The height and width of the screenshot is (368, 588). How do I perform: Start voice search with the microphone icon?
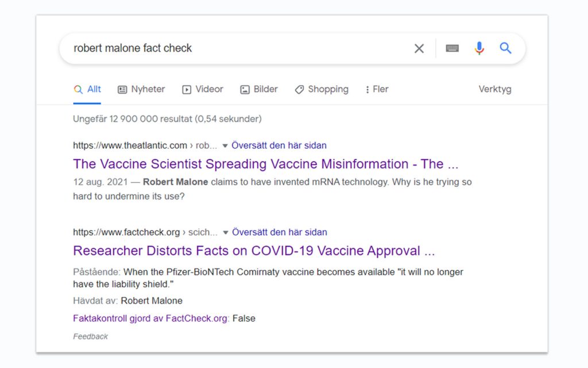pyautogui.click(x=479, y=48)
